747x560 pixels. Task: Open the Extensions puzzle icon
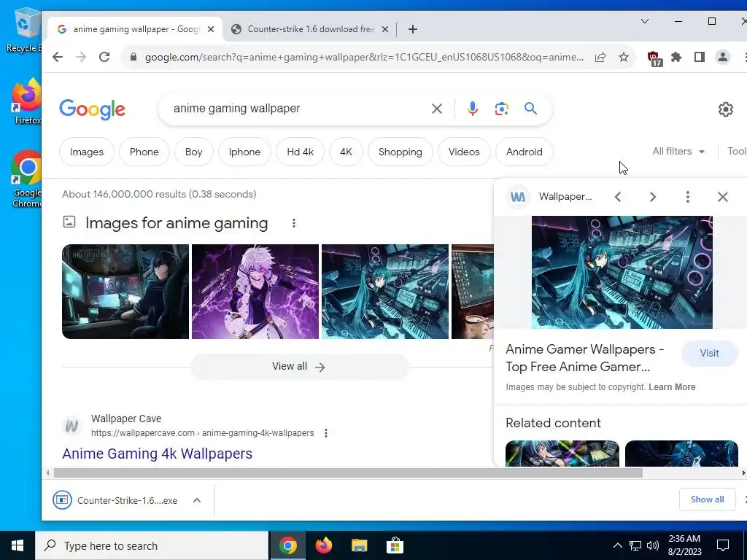[676, 57]
